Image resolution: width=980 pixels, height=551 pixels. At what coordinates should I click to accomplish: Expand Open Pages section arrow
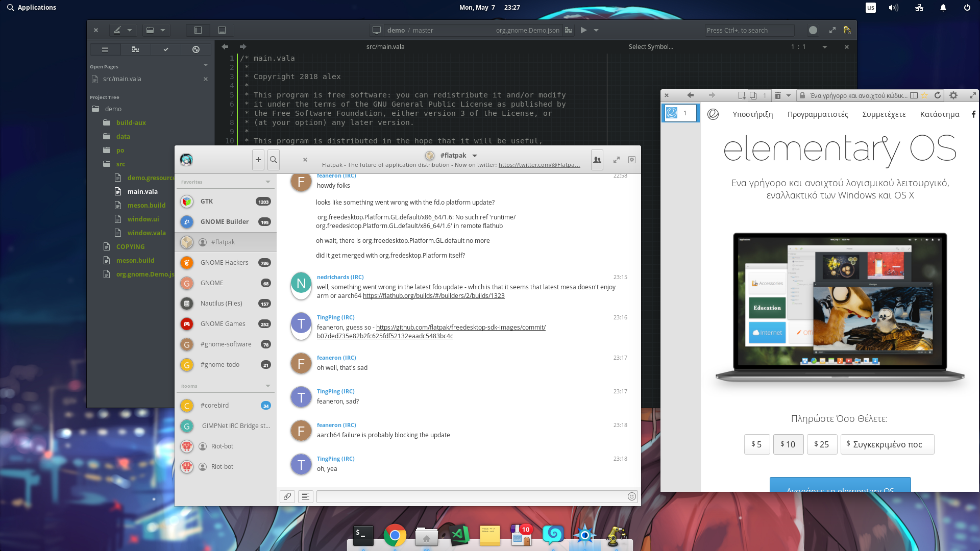[x=206, y=65]
